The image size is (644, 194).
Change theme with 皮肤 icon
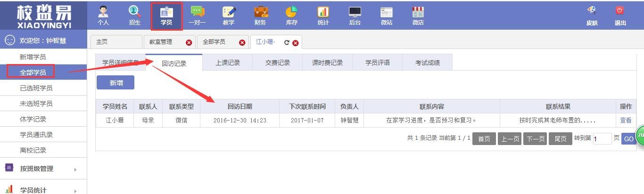tap(592, 16)
